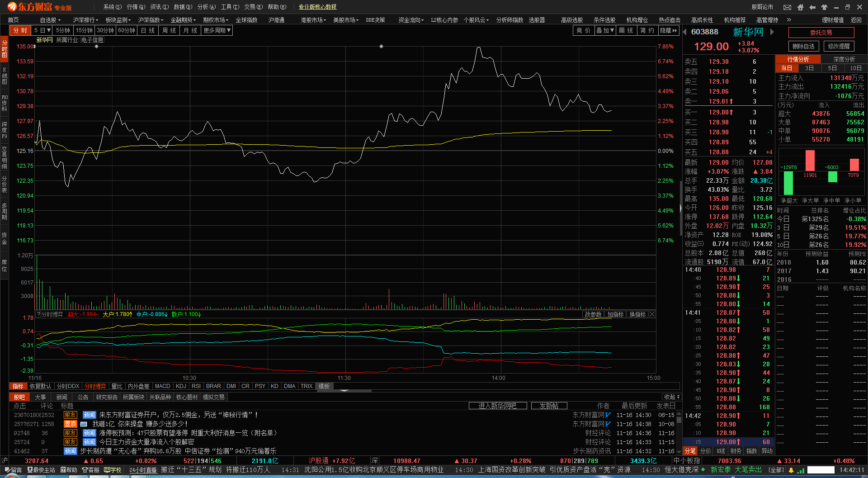
Task: Click the question mark icon beside 分时博弈
Action: pyautogui.click(x=38, y=314)
